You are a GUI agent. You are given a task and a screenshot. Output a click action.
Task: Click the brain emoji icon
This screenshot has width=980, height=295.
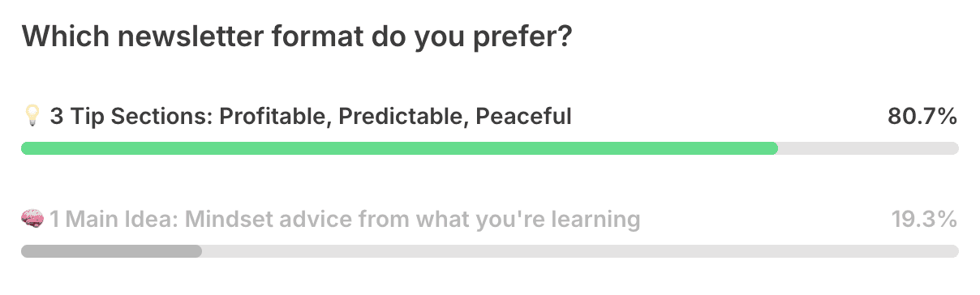pos(32,220)
